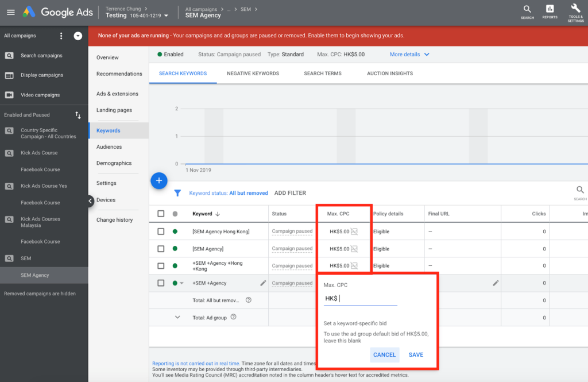Open the hamburger main menu

11,13
